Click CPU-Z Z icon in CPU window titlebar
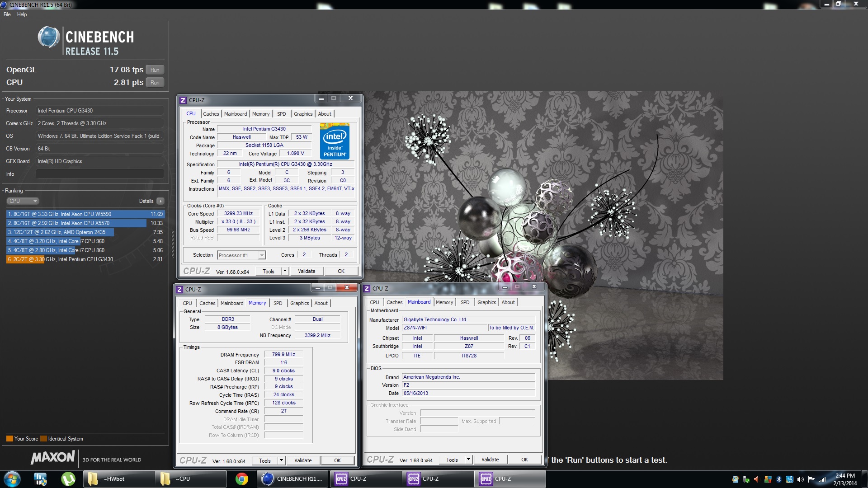Screen dimensions: 868x488 (183, 100)
